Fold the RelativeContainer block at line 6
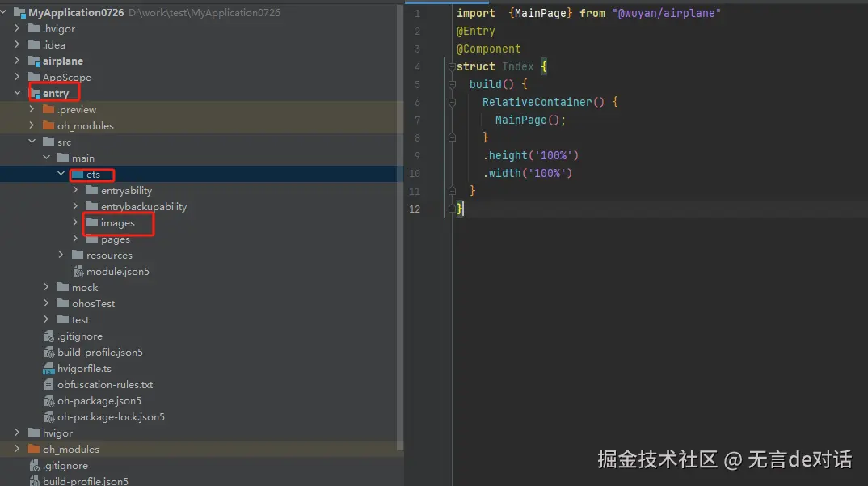 click(x=452, y=102)
